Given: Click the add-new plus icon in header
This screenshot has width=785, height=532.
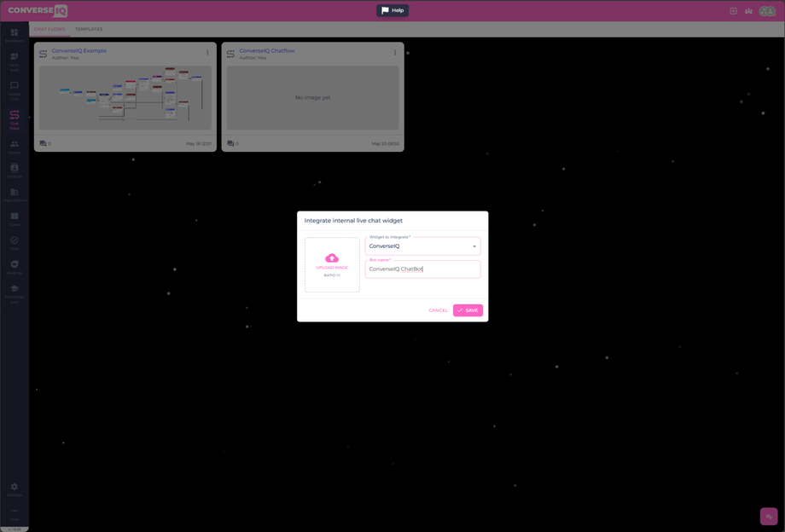Looking at the screenshot, I should coord(733,11).
